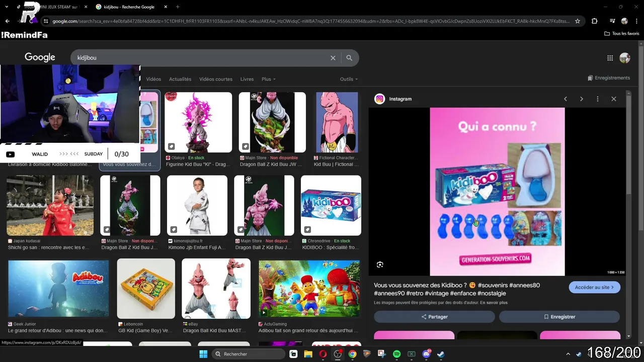Image resolution: width=644 pixels, height=362 pixels.
Task: Open 'Le grand retour d'Adibou' result title
Action: 57,331
